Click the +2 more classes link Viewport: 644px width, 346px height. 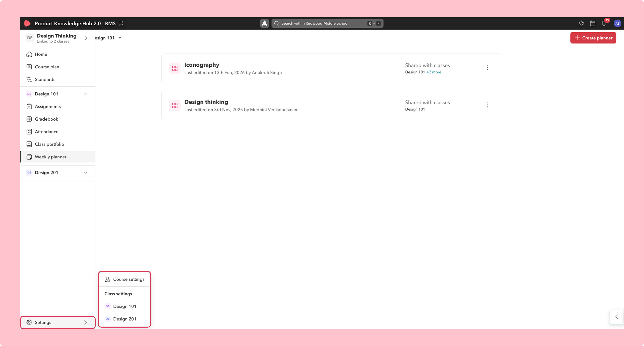coord(434,72)
